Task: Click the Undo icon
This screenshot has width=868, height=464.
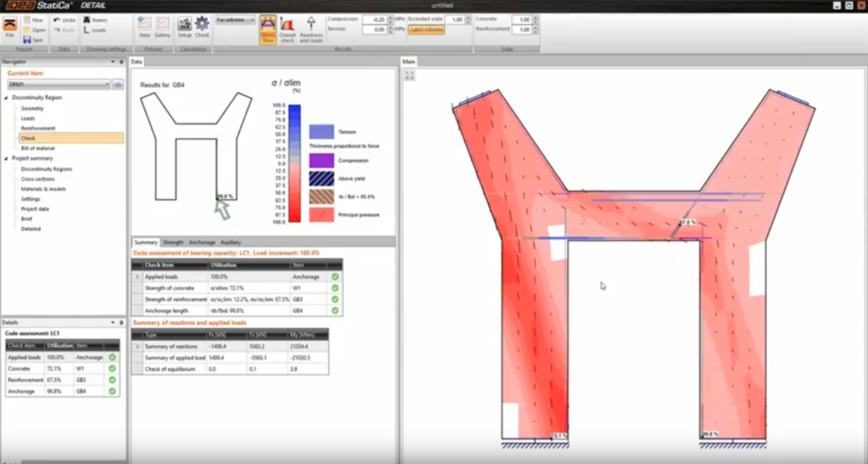Action: pos(65,19)
